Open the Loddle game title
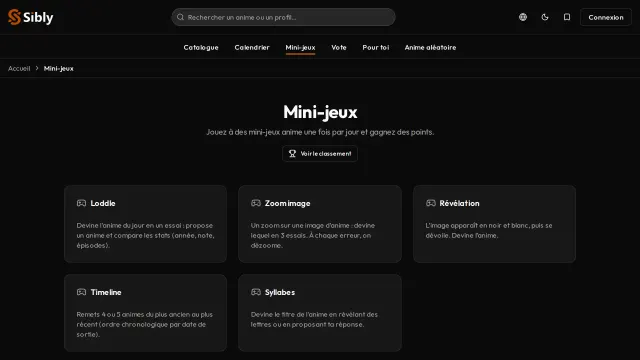 [x=103, y=203]
